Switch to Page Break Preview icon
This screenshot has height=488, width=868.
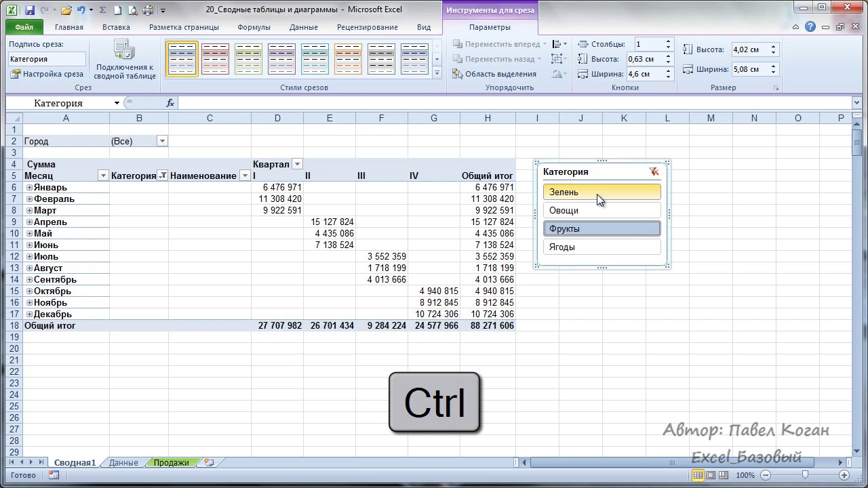coord(724,475)
